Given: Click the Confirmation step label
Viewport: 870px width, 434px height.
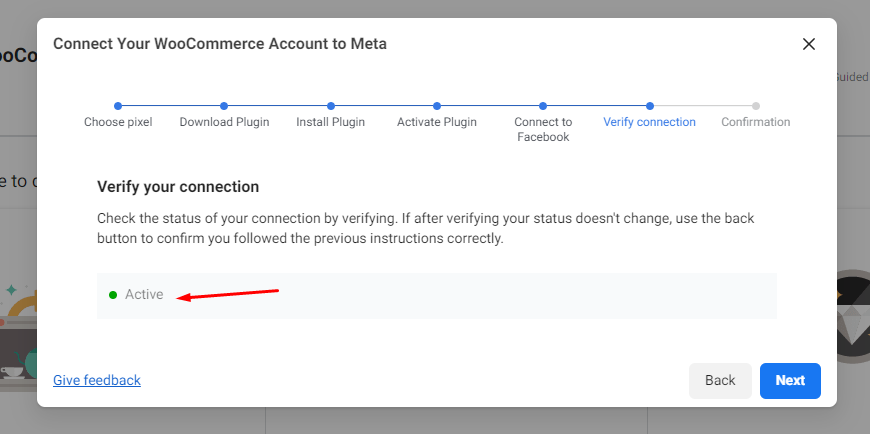Looking at the screenshot, I should tap(756, 122).
